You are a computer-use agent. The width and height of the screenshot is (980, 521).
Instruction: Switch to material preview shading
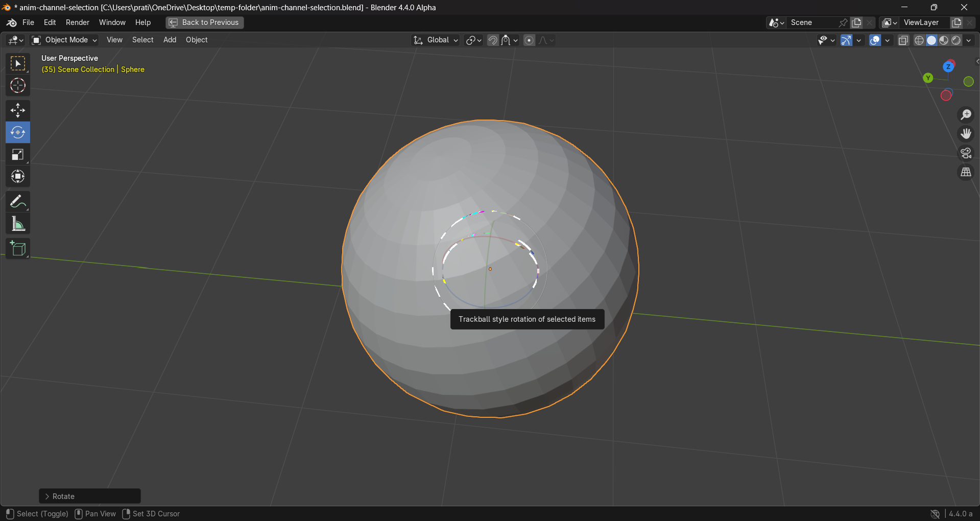[x=944, y=40]
